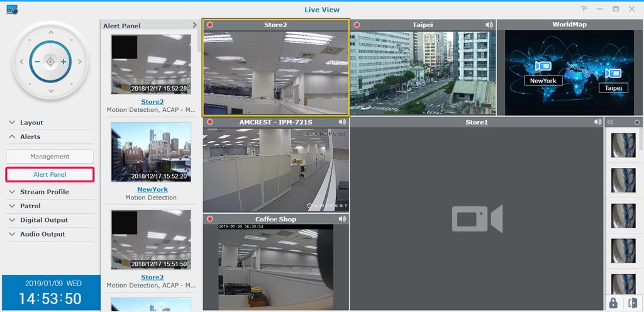Toggle the Coffee Shop speaker icon
This screenshot has width=644, height=312.
point(342,219)
